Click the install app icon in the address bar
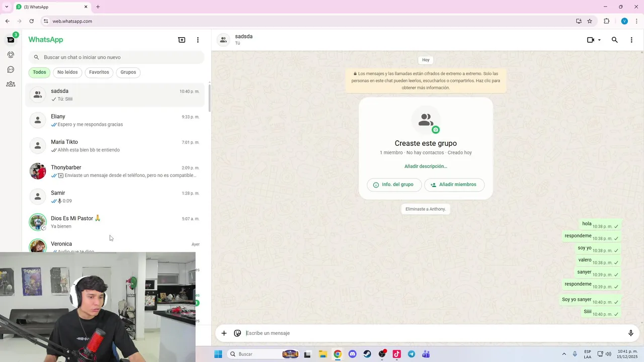644x362 pixels. click(x=579, y=21)
